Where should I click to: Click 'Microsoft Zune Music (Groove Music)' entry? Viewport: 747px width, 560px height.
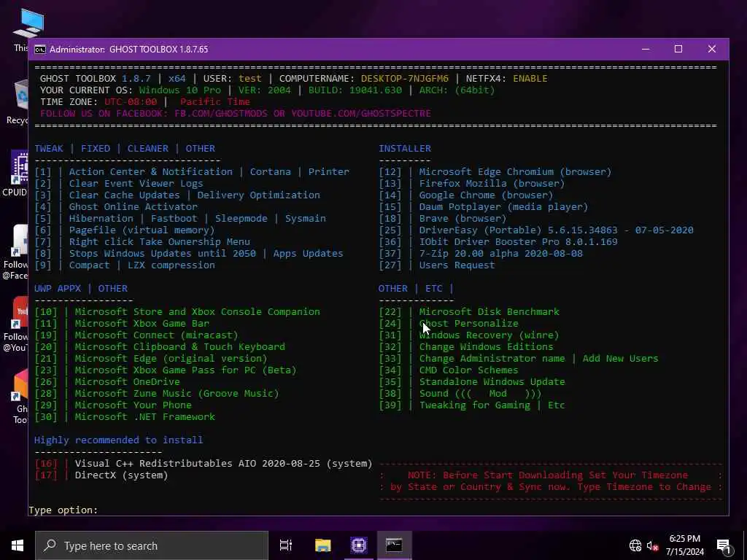pyautogui.click(x=177, y=393)
